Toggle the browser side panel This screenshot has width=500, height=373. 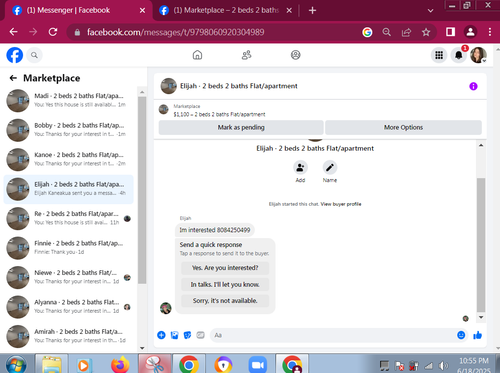click(450, 32)
